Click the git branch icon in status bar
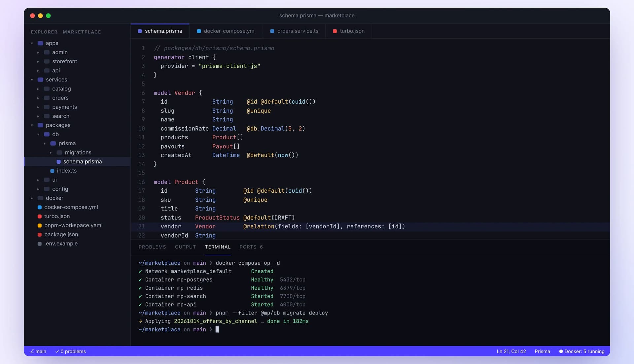 32,351
